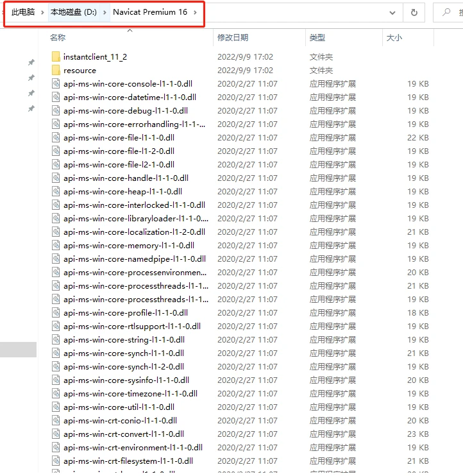Click the api-ms-win-core-timezone-l1-1-0.dll file icon
This screenshot has height=476, width=463.
point(56,393)
